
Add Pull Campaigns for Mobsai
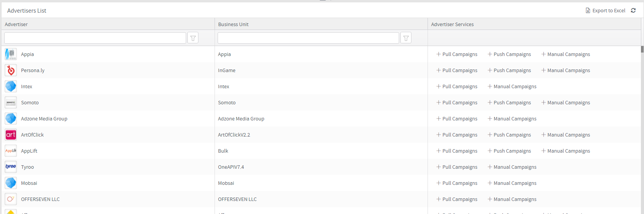click(457, 183)
